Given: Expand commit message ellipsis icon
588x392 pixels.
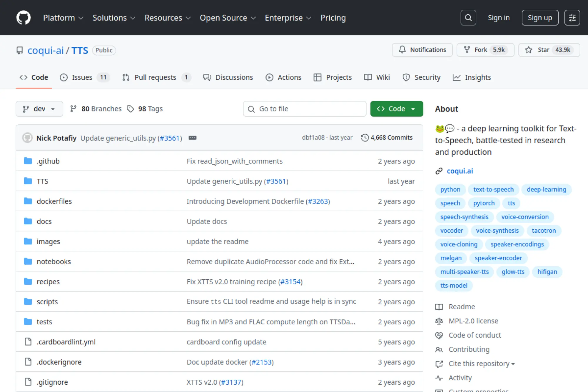Looking at the screenshot, I should pos(192,138).
